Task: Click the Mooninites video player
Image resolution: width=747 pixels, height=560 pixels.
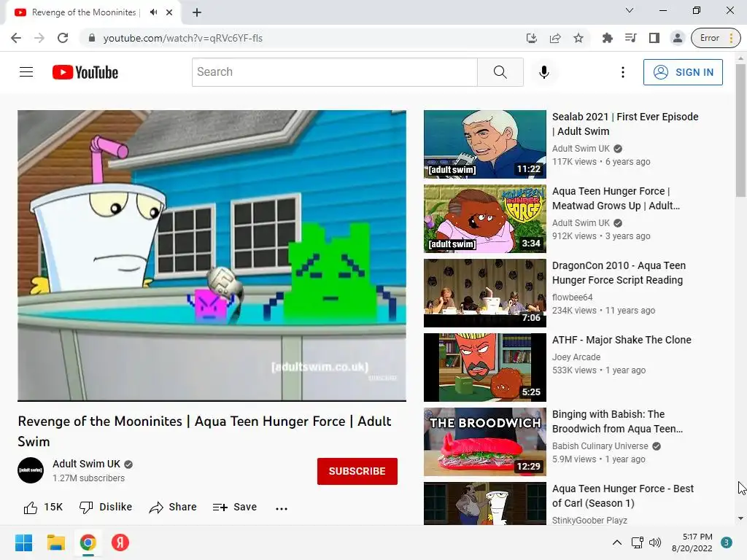Action: [x=212, y=255]
